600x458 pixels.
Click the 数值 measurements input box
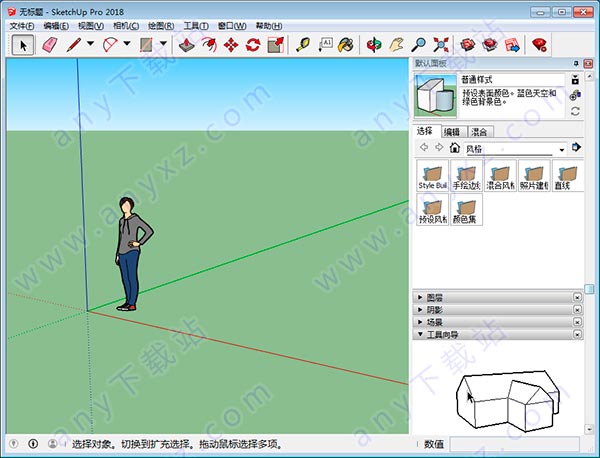click(515, 444)
